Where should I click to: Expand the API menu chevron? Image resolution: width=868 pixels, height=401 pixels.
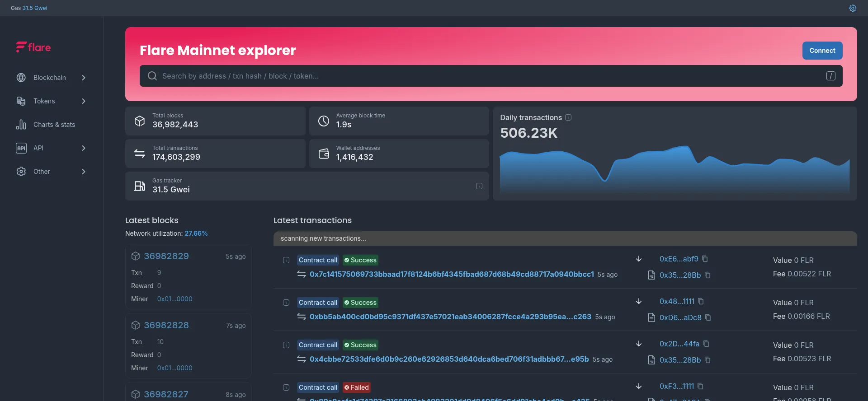coord(84,148)
